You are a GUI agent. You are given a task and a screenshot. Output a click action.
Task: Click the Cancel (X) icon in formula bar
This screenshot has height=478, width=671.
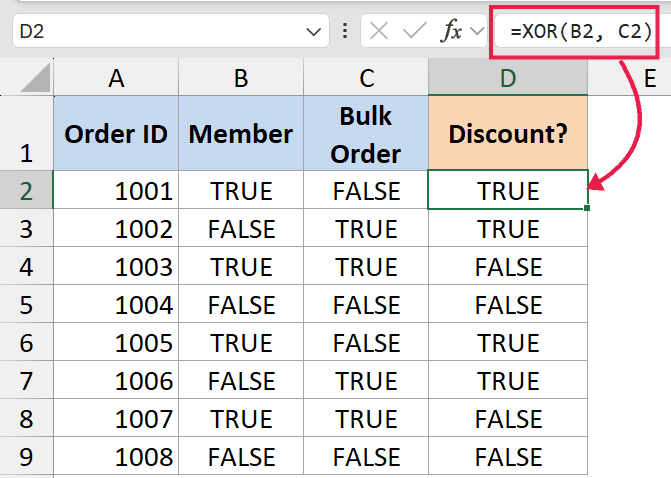click(x=379, y=31)
